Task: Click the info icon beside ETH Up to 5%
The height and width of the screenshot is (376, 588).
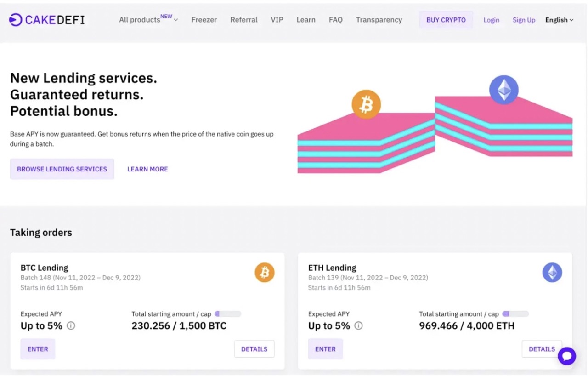Action: [x=358, y=326]
